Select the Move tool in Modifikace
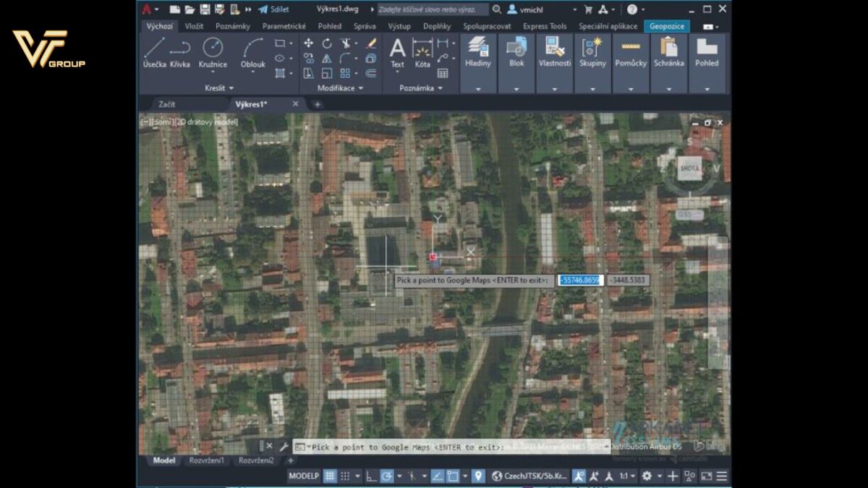 [x=309, y=43]
